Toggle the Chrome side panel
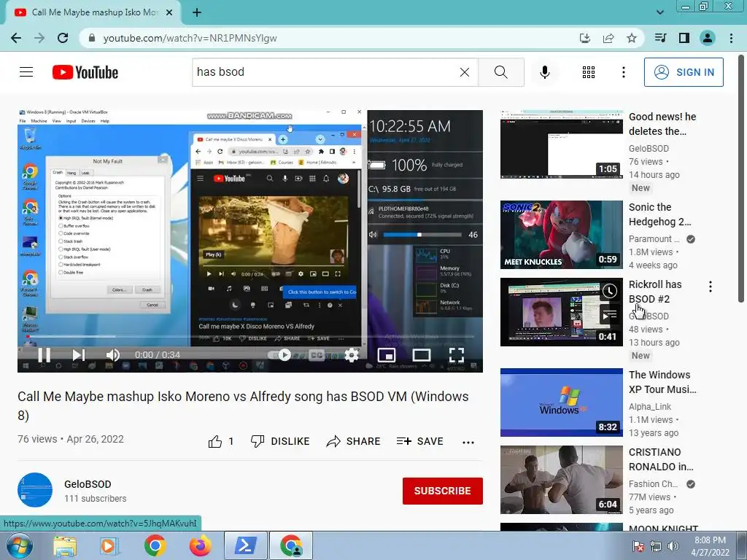 [684, 38]
